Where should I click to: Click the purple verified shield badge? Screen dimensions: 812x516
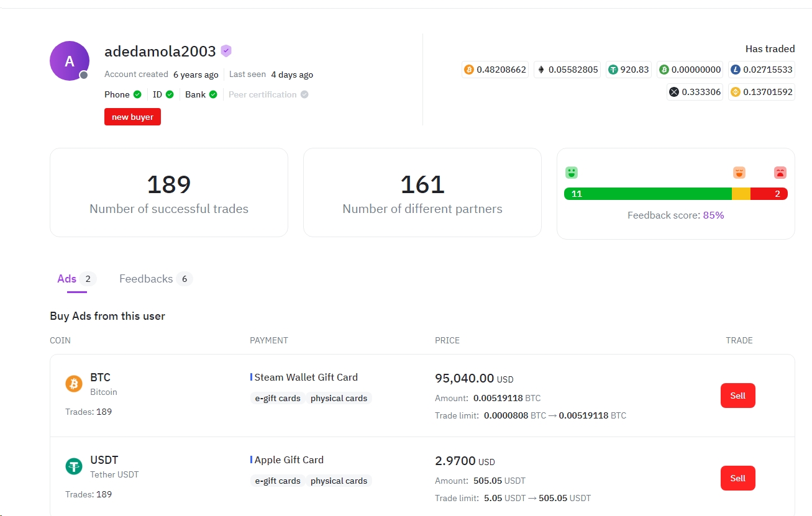tap(226, 51)
